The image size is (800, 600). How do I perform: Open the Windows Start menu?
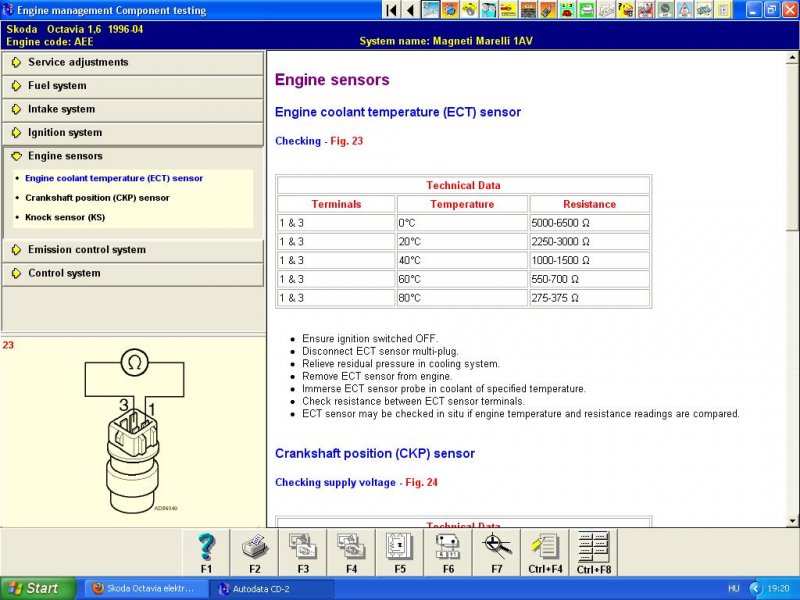pyautogui.click(x=38, y=588)
